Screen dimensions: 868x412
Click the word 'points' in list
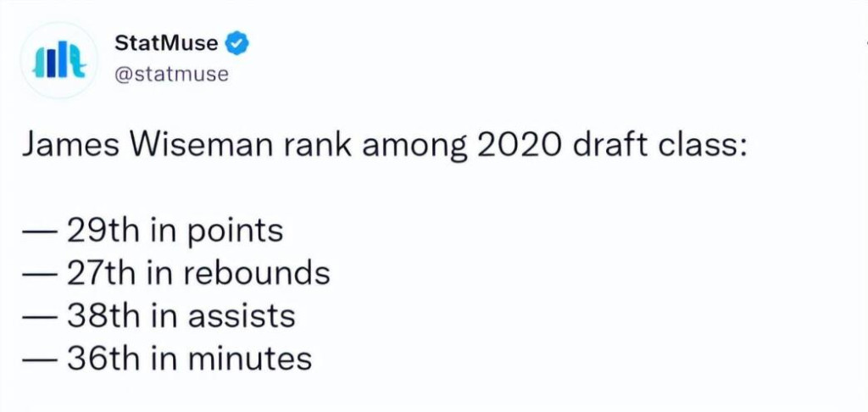(x=236, y=232)
